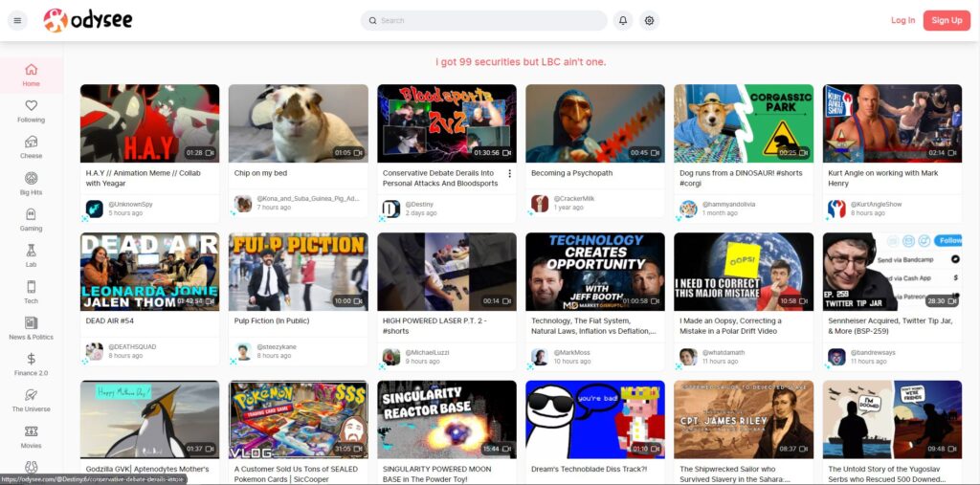Open the News & Politics category
This screenshot has height=485, width=980.
click(x=32, y=329)
